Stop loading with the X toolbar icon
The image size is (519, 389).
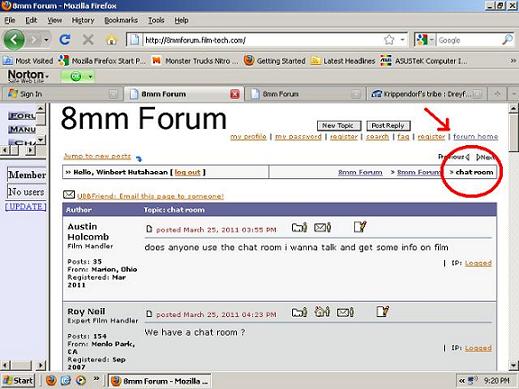[x=88, y=40]
